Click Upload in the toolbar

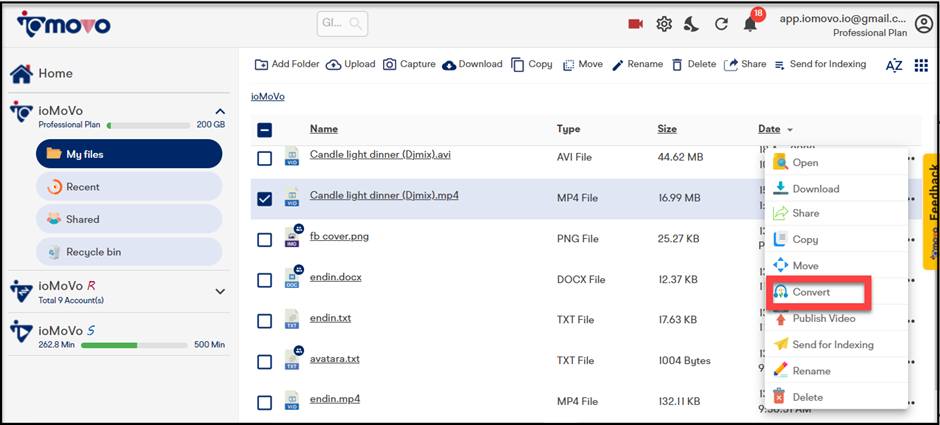pos(351,64)
